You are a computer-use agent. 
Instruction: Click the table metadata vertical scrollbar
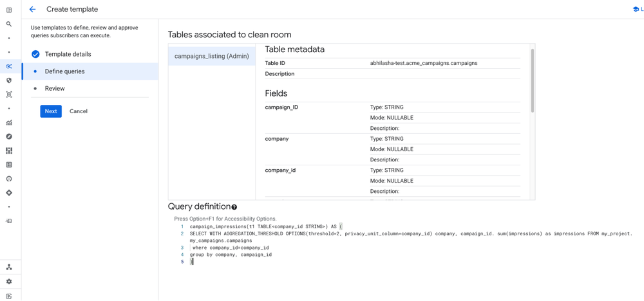(532, 80)
